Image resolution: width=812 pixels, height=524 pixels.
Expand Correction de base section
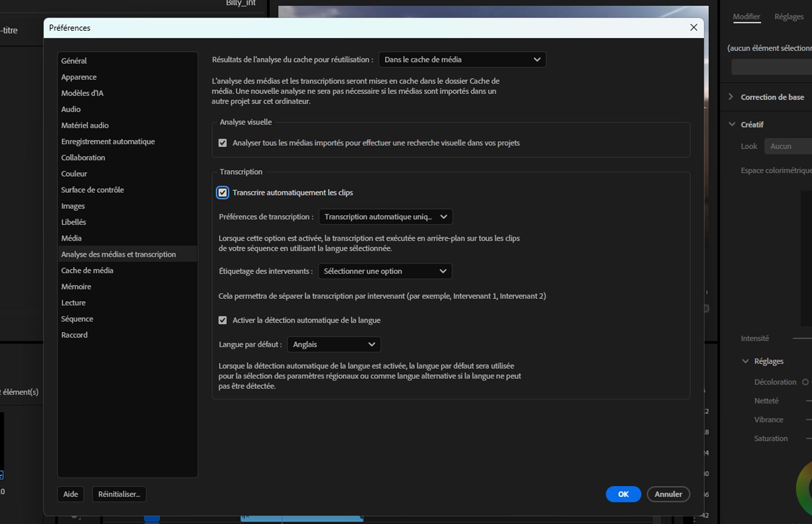click(731, 97)
